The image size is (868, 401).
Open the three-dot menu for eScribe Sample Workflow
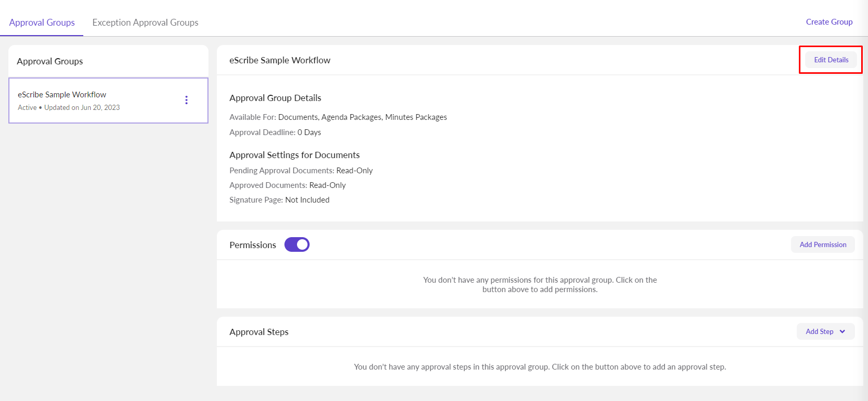[186, 100]
